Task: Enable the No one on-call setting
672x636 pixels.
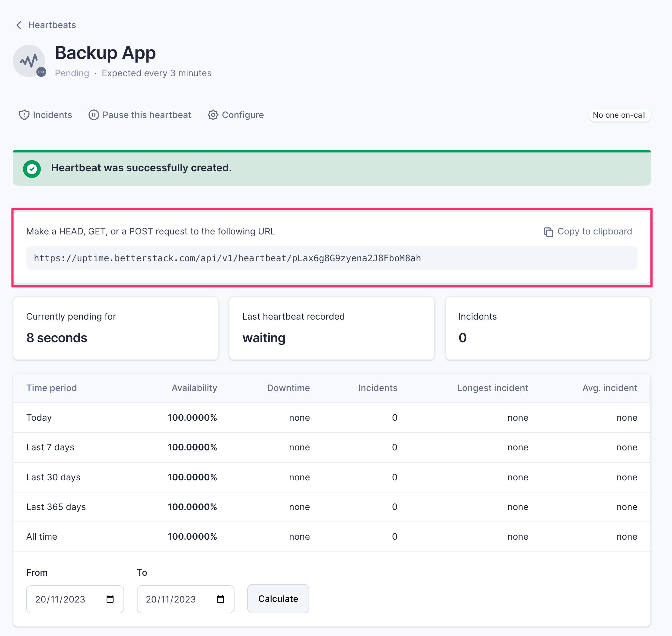Action: [619, 115]
